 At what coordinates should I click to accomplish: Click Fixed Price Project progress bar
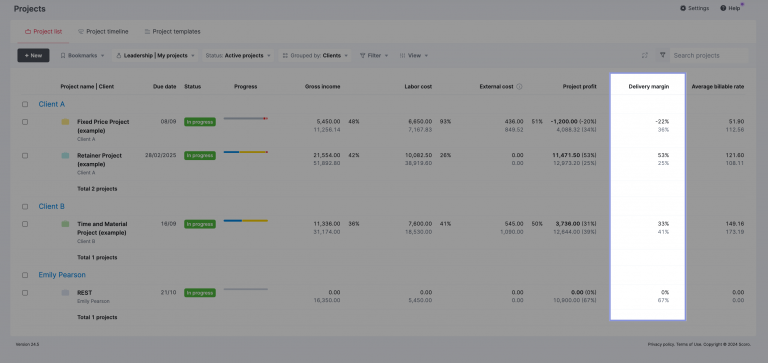[245, 118]
